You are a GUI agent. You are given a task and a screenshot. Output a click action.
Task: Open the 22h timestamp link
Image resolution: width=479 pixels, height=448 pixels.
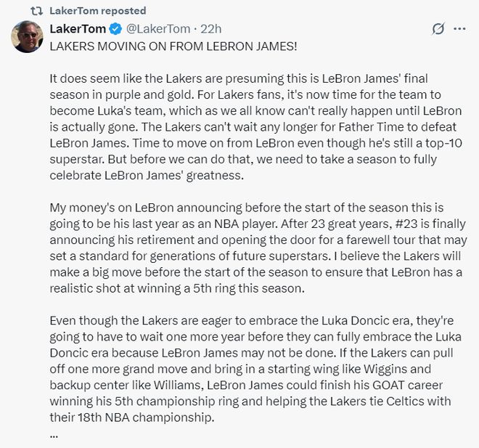coord(210,29)
